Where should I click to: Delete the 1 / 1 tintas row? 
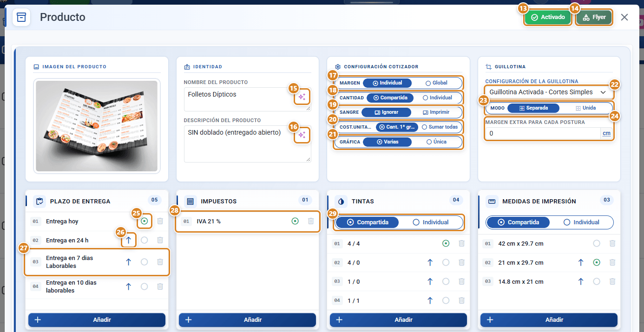(461, 300)
